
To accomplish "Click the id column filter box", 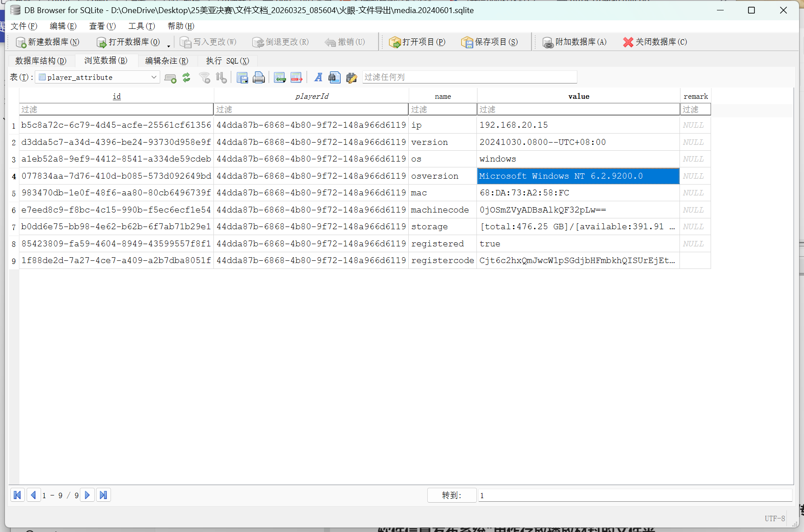I will (116, 109).
